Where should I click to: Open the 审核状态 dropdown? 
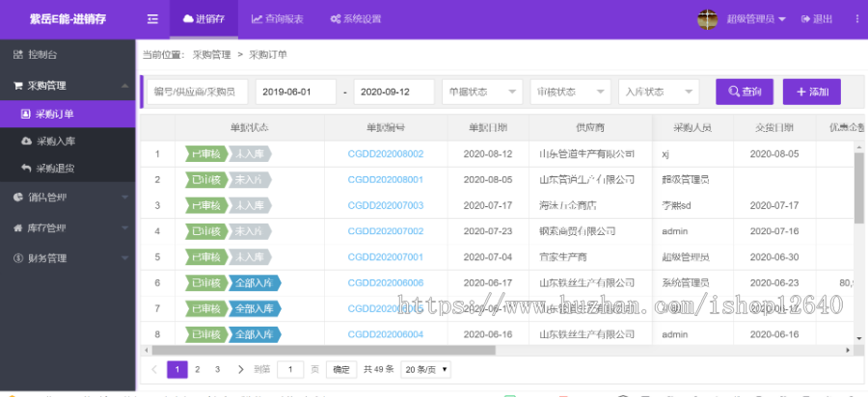click(570, 92)
